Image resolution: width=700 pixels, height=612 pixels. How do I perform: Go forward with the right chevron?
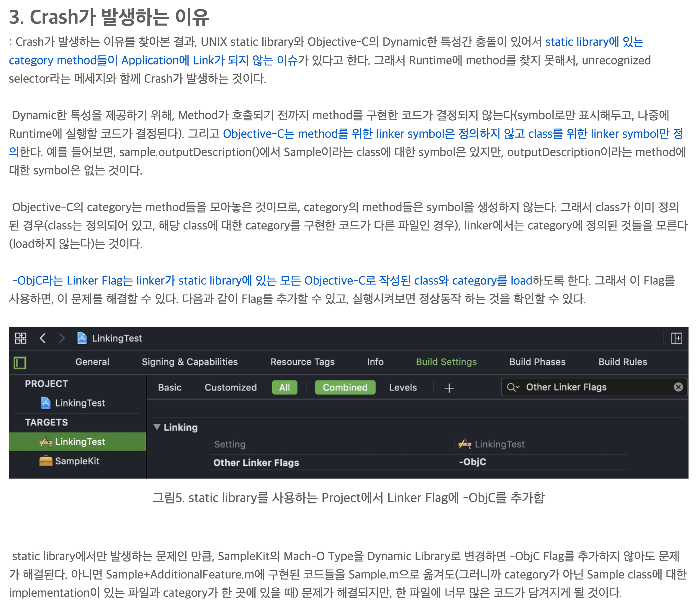click(x=61, y=338)
